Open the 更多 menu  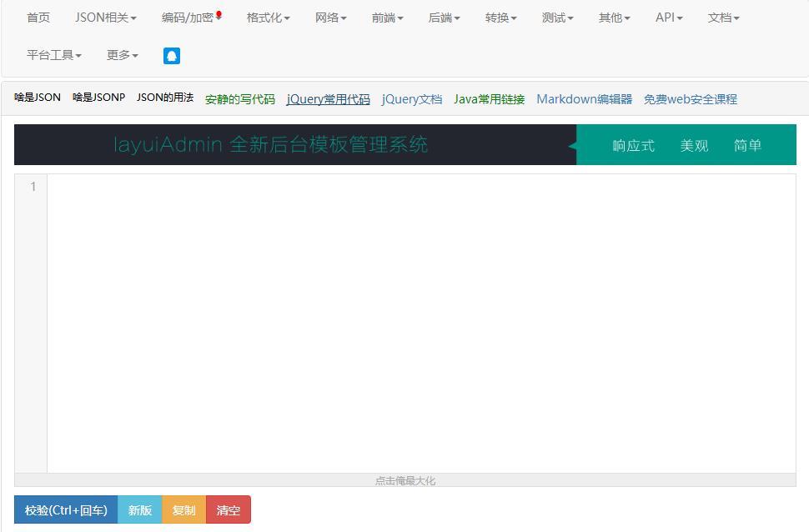tap(122, 55)
